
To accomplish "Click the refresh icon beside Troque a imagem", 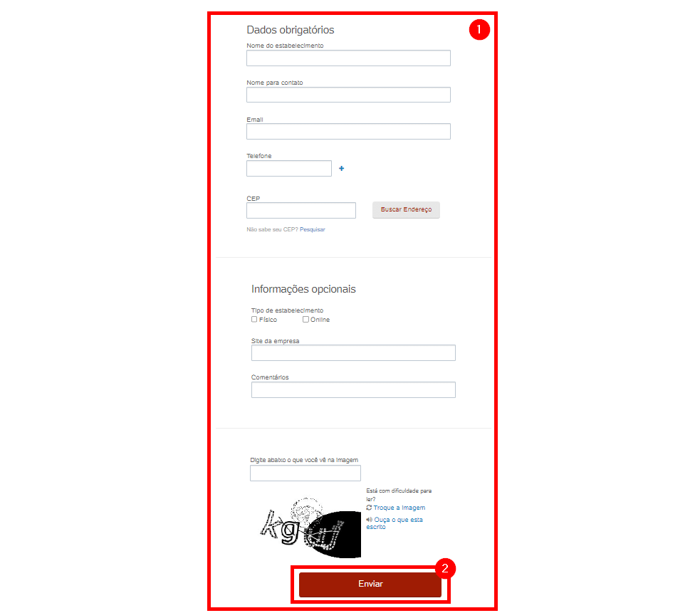I will coord(369,508).
